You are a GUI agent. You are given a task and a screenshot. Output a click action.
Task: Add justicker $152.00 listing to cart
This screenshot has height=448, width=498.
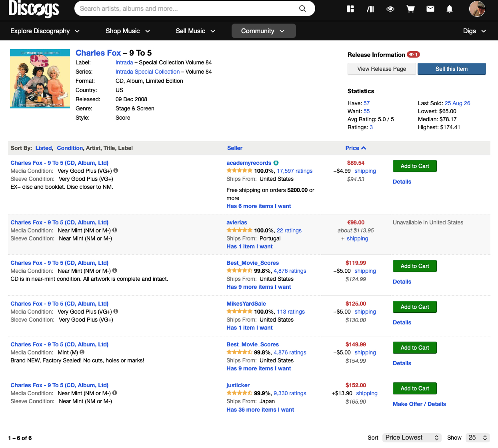click(415, 388)
